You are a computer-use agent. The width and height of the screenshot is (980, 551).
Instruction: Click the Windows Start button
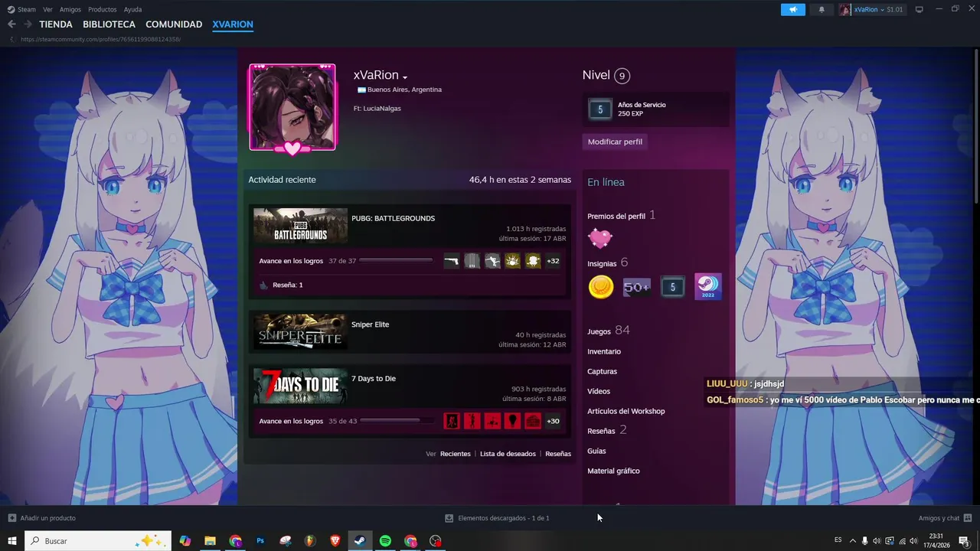11,541
